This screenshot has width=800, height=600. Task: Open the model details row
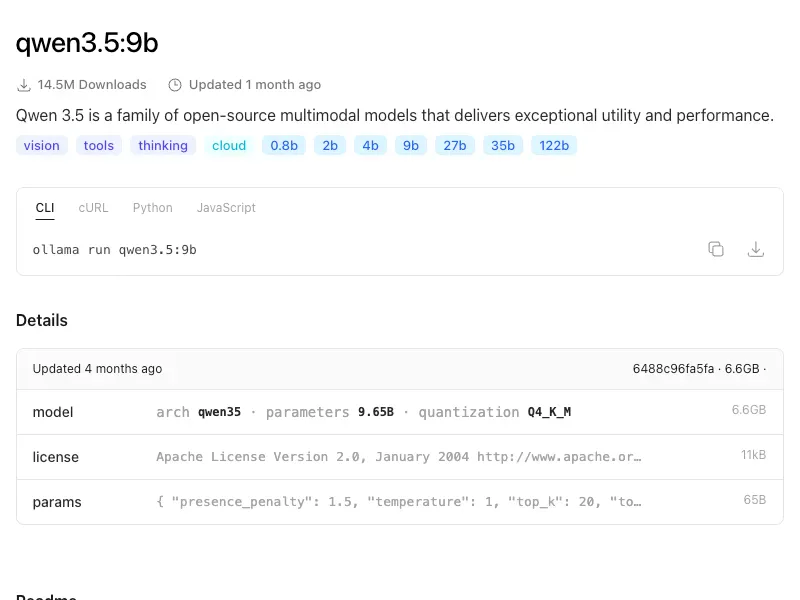point(399,412)
